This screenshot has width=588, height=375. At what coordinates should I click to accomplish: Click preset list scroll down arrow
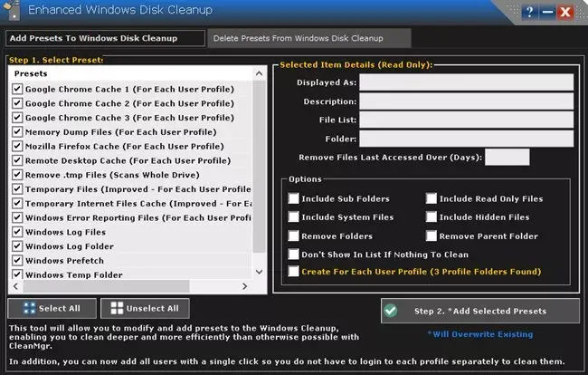(x=259, y=272)
